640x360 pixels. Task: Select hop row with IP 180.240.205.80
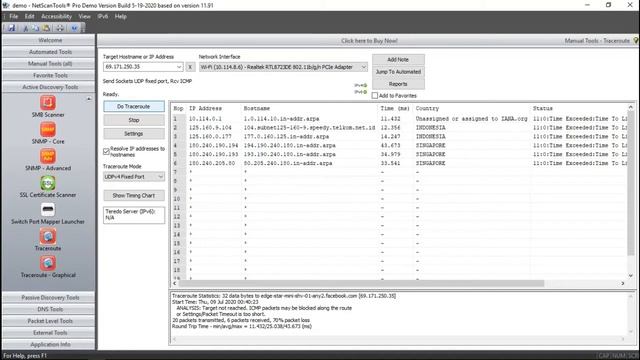[399, 163]
